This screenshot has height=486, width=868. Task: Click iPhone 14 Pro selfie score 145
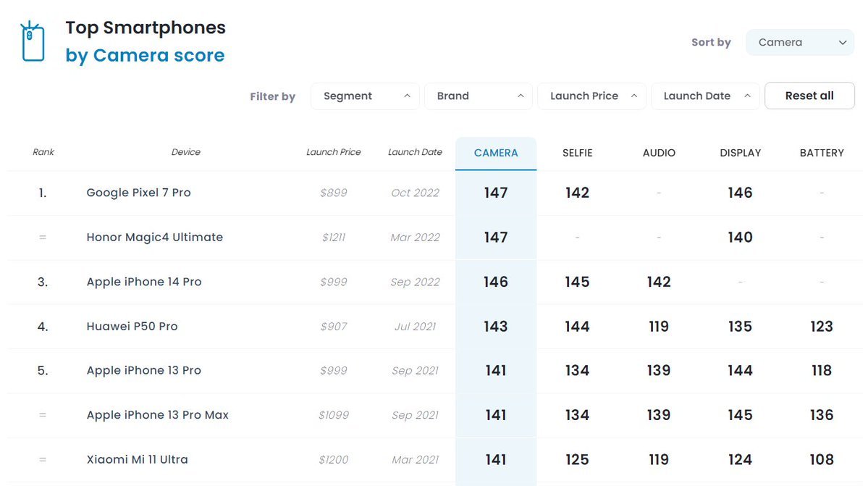(577, 282)
